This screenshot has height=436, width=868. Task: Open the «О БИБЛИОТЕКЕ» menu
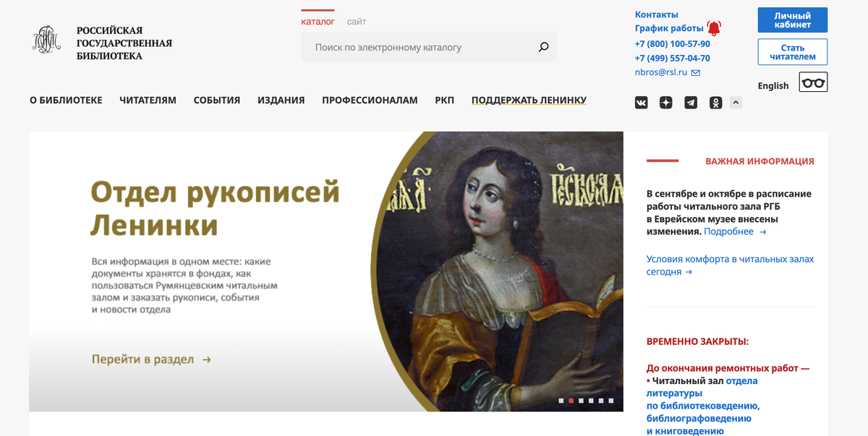[x=66, y=101]
